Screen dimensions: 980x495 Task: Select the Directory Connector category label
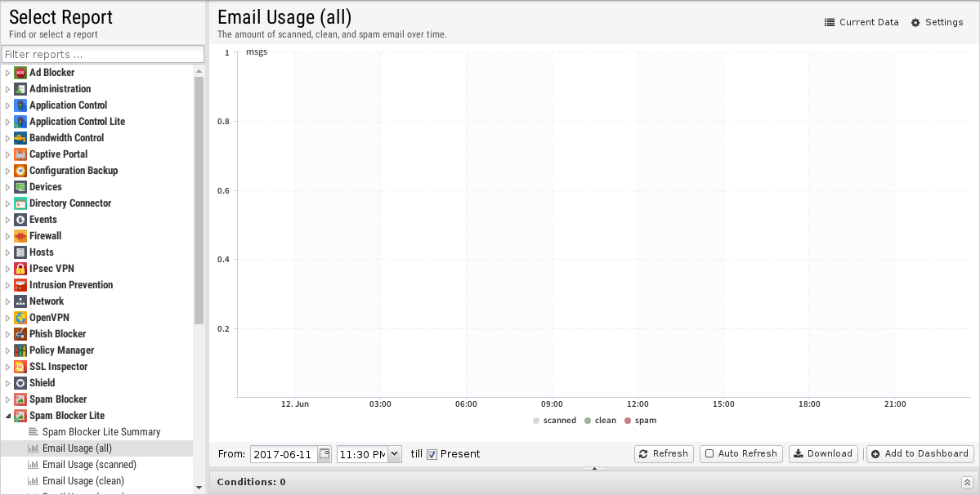[70, 203]
